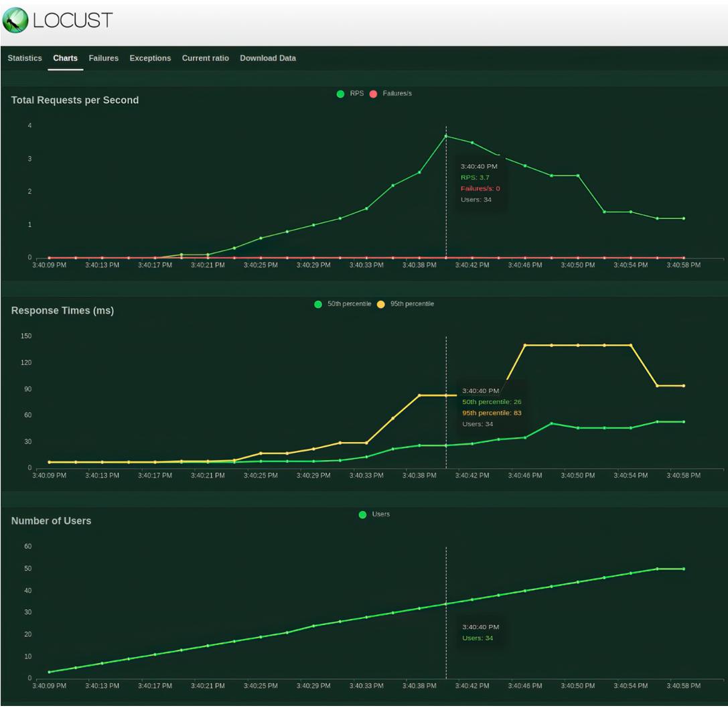Hide the 50th percentile series
The image size is (728, 708).
pos(348,304)
